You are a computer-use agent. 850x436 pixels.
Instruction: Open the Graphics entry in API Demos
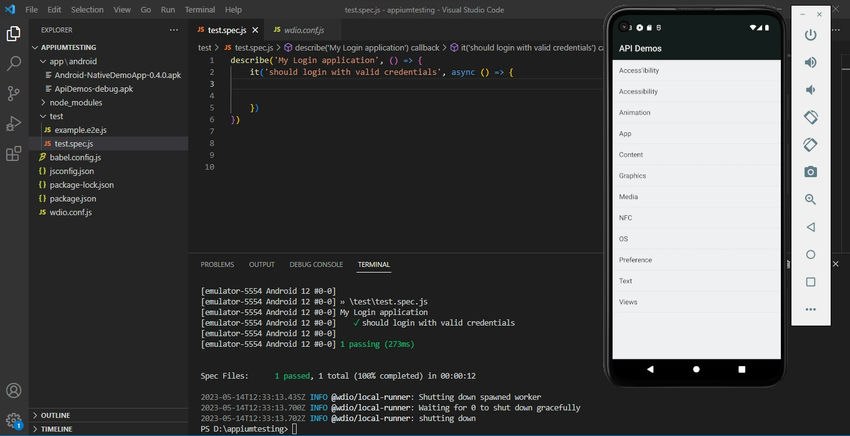click(x=633, y=176)
